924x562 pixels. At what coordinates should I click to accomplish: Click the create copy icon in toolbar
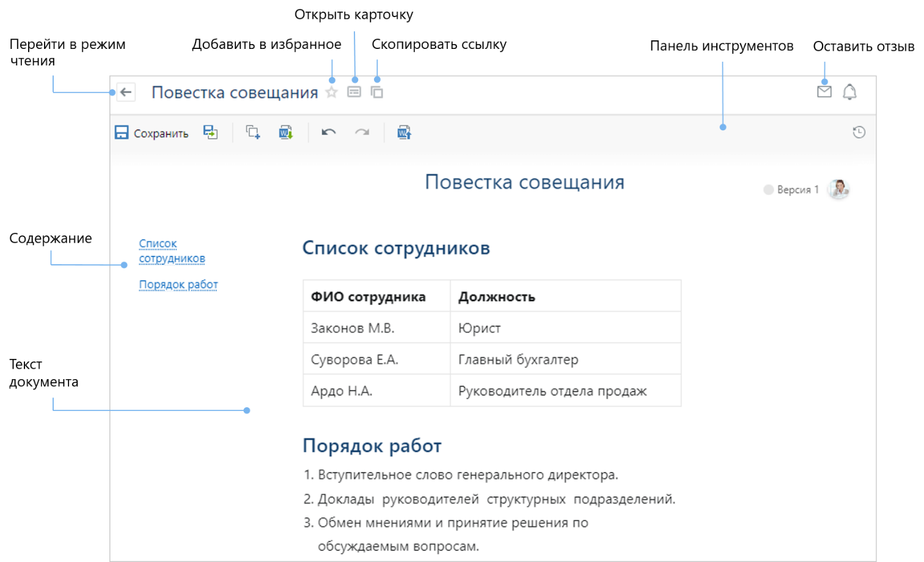(253, 132)
